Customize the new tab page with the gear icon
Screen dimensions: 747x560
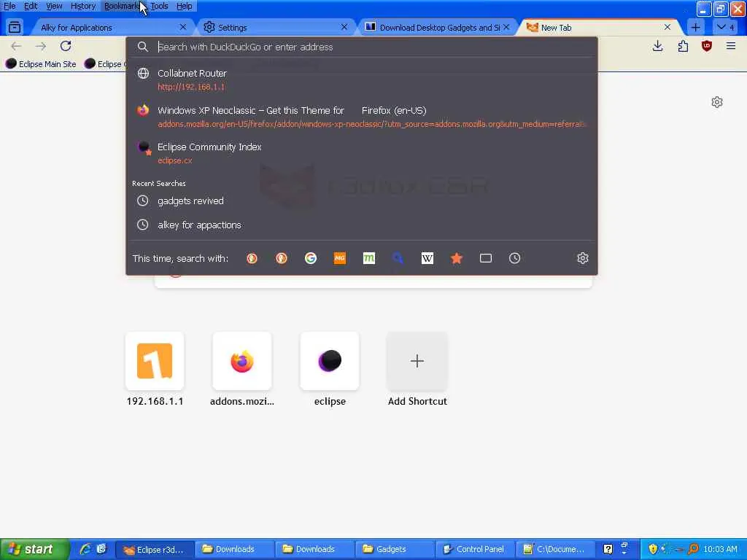tap(717, 102)
